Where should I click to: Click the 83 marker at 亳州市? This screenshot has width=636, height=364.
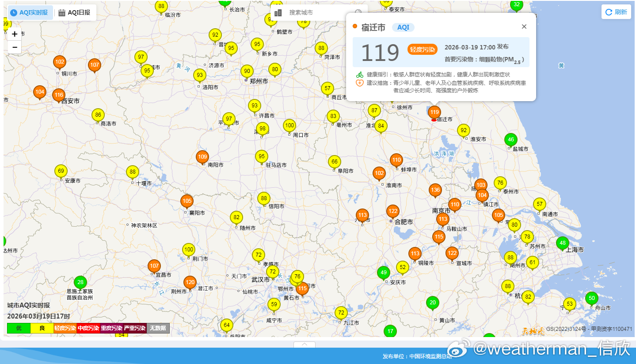pos(333,117)
